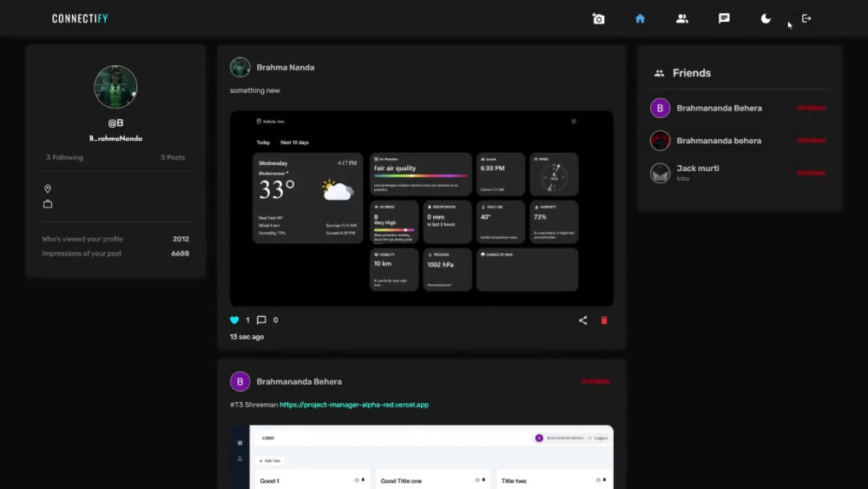
Task: Go to the home feed icon
Action: [x=640, y=18]
